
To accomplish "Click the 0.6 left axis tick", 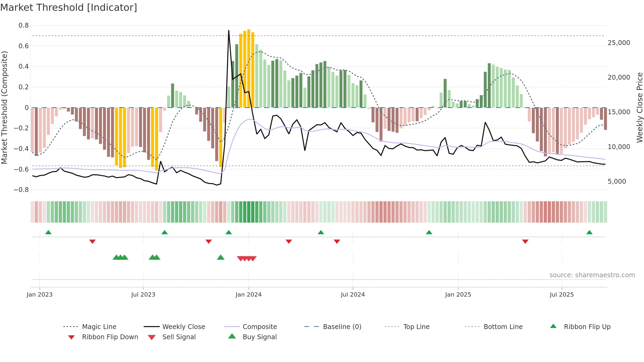I will (x=24, y=46).
